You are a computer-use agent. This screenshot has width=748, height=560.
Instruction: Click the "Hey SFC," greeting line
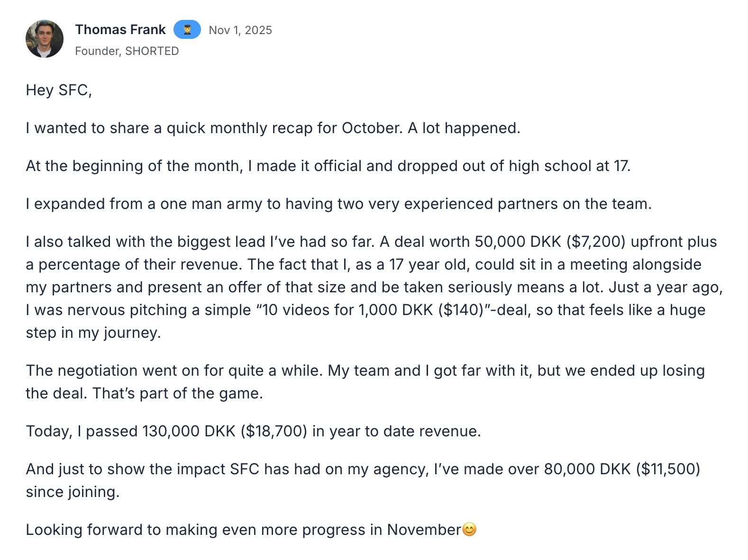pos(59,90)
